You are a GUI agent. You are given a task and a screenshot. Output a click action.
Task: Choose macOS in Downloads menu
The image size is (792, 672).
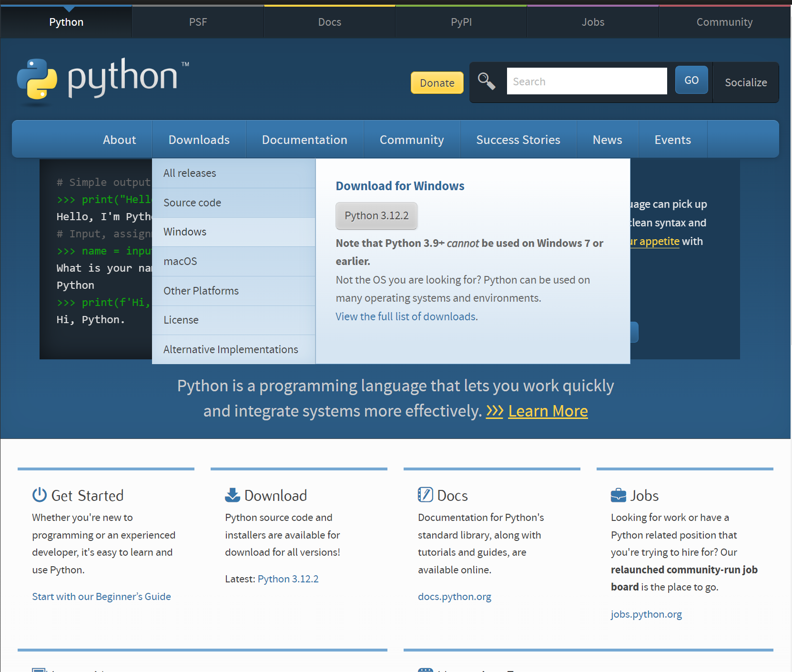pos(234,261)
